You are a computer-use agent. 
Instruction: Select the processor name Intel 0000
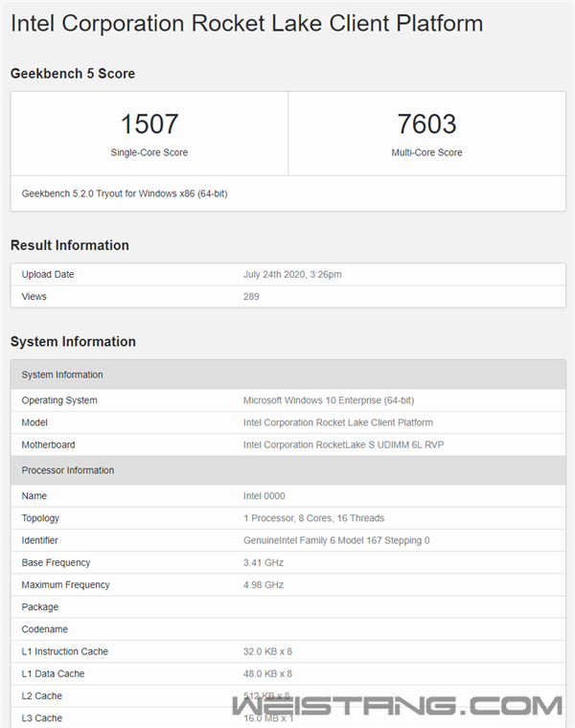(x=264, y=496)
